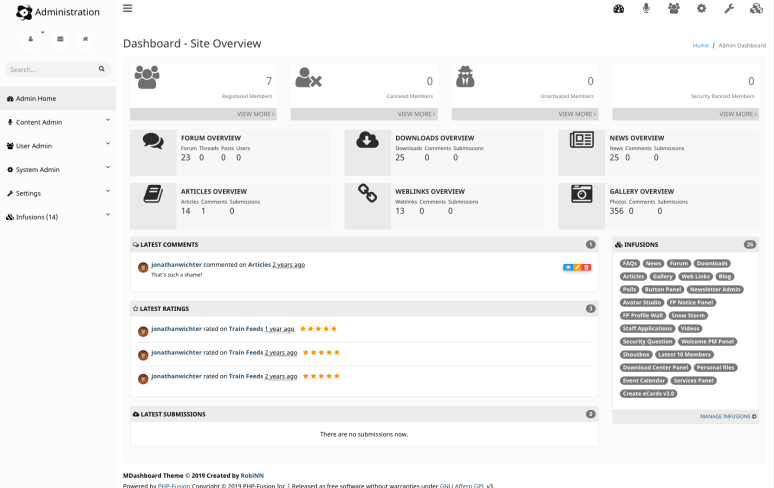Click the cubes infusions icon in top bar

[x=756, y=9]
